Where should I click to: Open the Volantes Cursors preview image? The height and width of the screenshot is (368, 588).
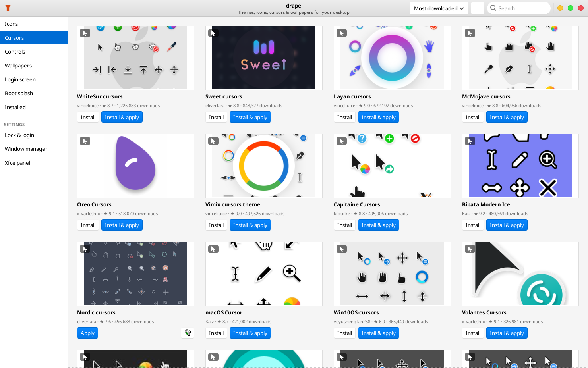click(x=520, y=274)
